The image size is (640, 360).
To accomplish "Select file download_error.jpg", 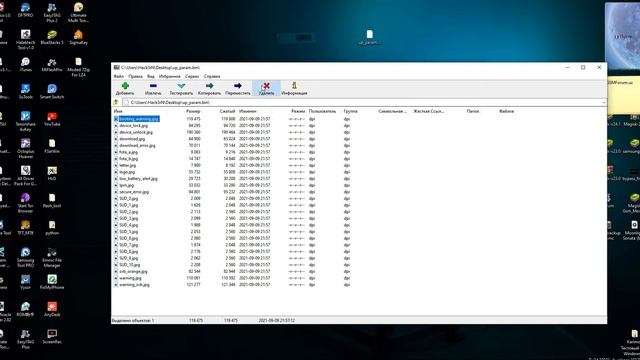I will click(138, 145).
